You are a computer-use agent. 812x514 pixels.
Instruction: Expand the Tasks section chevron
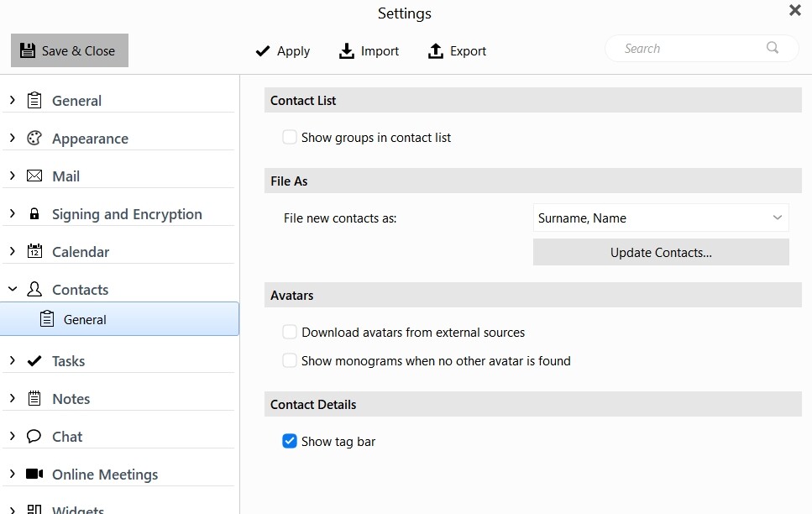point(13,360)
